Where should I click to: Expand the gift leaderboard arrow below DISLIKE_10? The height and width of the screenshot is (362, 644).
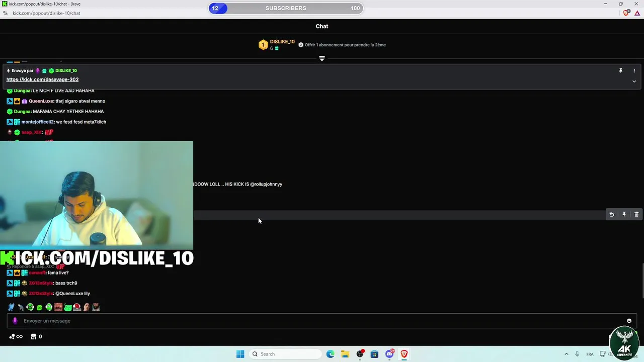[x=322, y=58]
